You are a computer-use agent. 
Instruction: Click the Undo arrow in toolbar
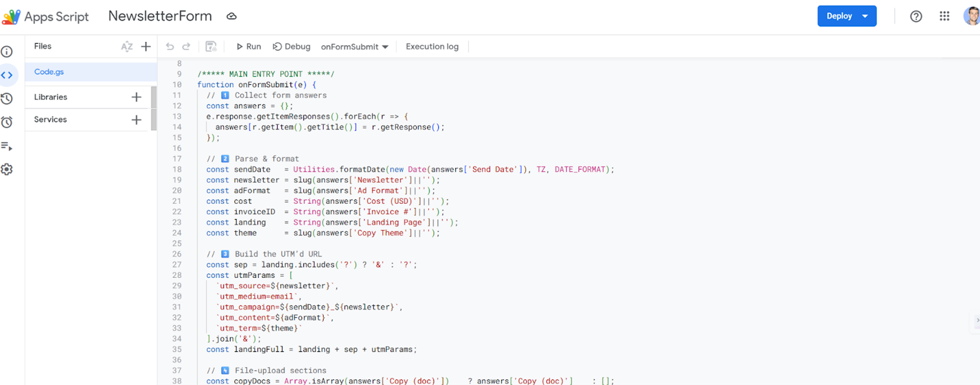[x=170, y=46]
